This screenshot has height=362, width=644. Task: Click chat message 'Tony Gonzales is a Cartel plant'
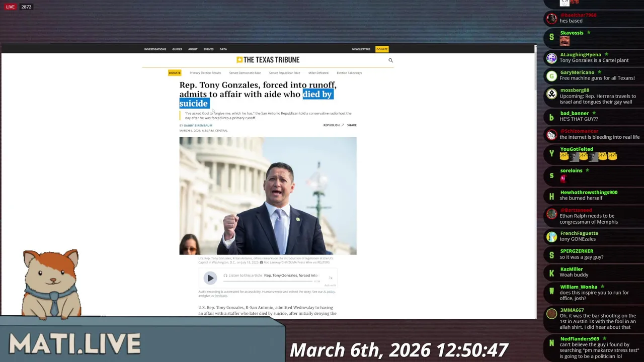(x=594, y=60)
